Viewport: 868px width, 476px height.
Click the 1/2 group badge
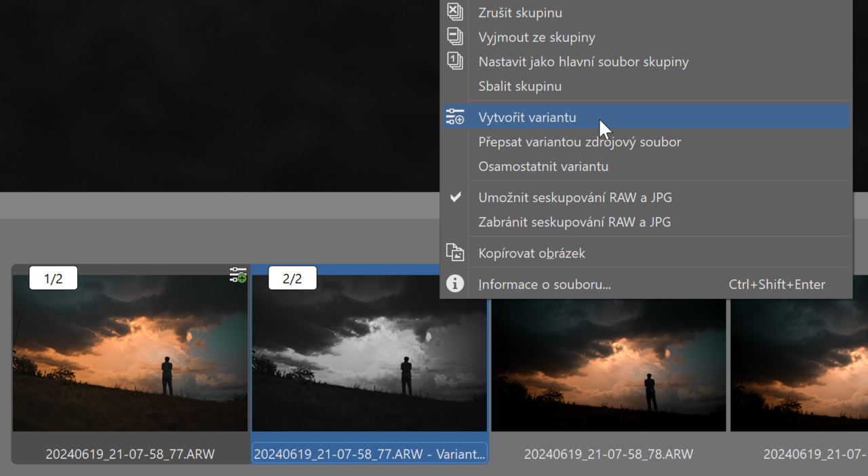pos(54,277)
